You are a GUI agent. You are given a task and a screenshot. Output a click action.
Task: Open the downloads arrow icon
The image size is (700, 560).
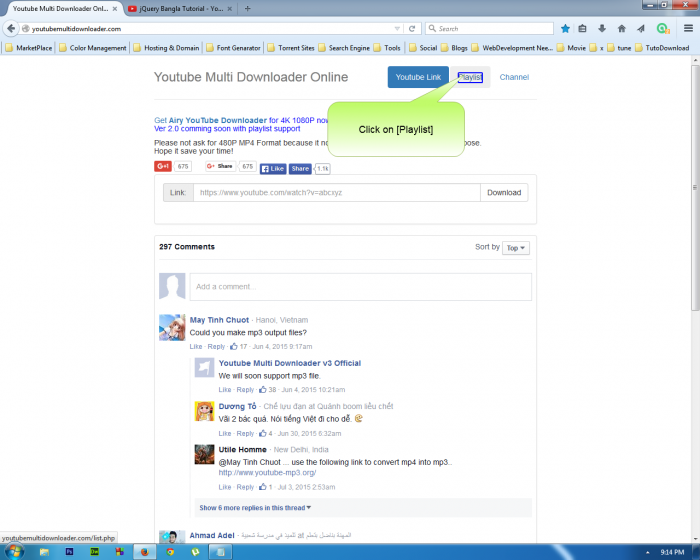tap(602, 29)
